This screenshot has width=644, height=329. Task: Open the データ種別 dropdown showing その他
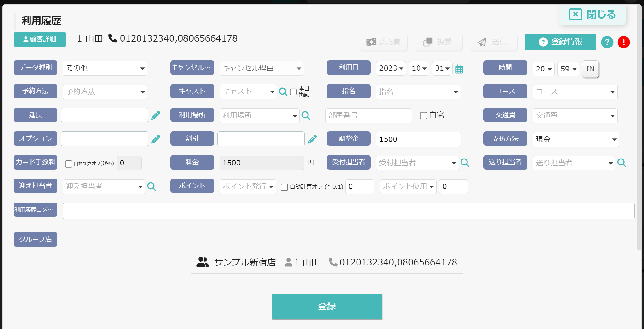tap(105, 68)
